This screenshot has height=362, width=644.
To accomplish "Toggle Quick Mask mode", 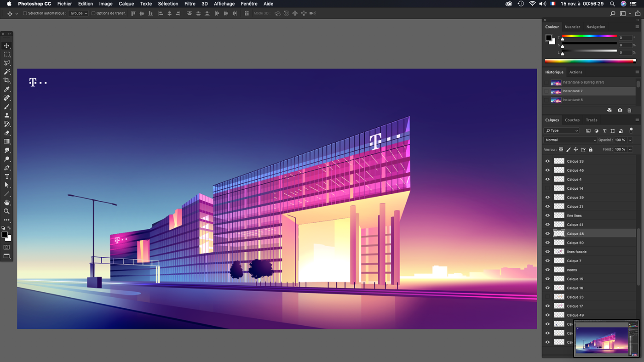I will (6, 248).
